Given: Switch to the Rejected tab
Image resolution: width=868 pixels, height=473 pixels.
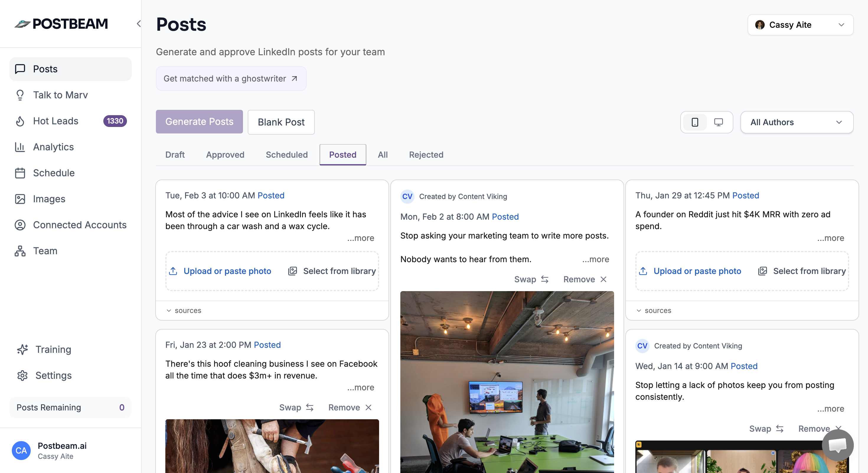Looking at the screenshot, I should 426,155.
